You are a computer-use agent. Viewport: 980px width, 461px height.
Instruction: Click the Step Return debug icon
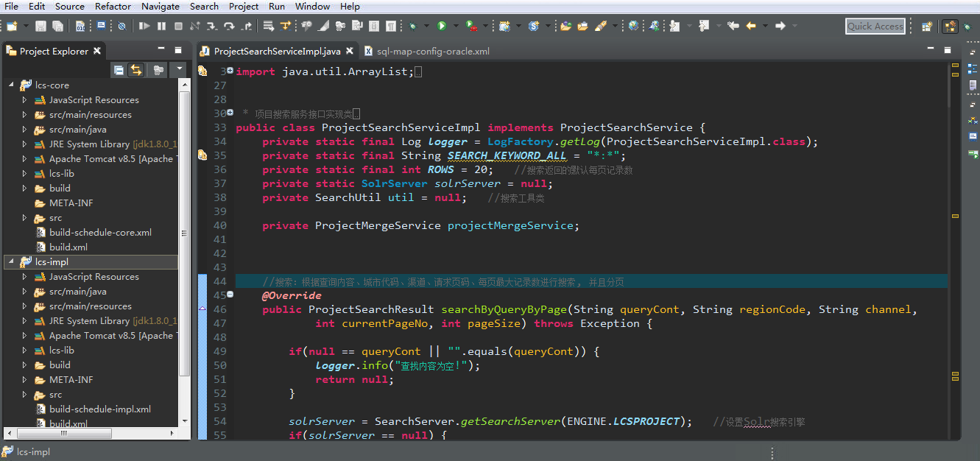(x=247, y=26)
